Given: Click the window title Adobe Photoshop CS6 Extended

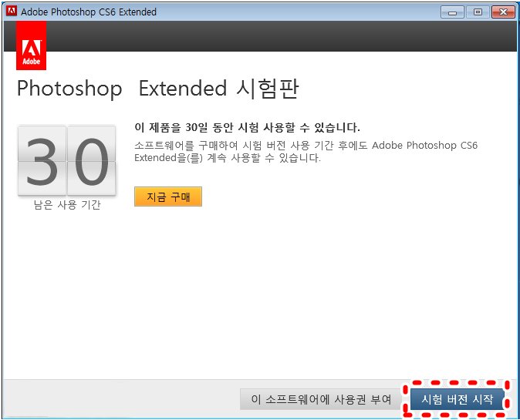Looking at the screenshot, I should (x=89, y=12).
